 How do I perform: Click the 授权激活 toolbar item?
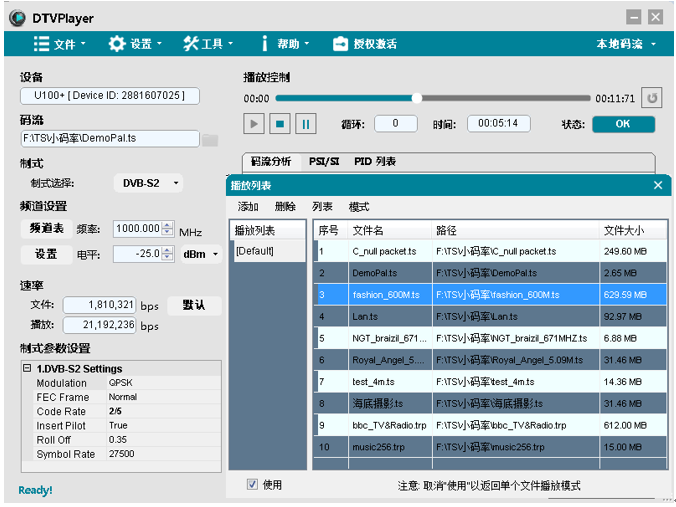tap(365, 44)
